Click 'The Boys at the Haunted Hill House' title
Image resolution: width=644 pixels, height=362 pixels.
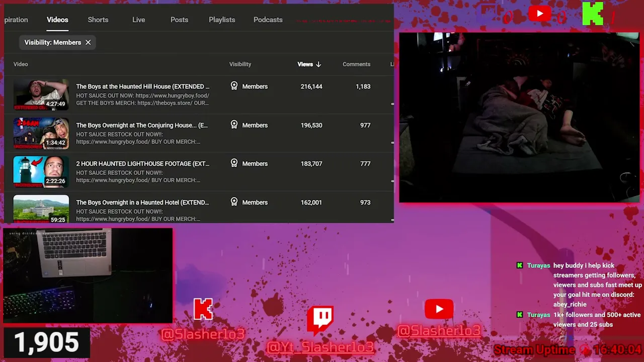click(x=143, y=86)
